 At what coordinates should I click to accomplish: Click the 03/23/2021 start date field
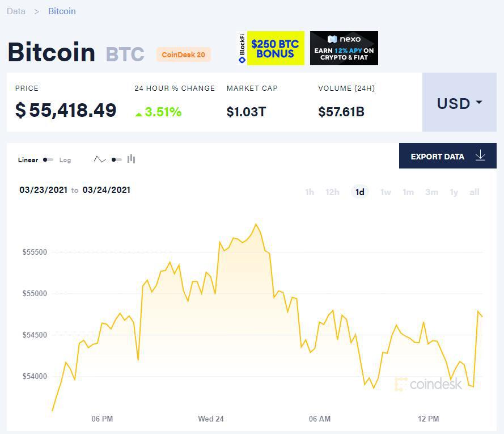pyautogui.click(x=44, y=190)
